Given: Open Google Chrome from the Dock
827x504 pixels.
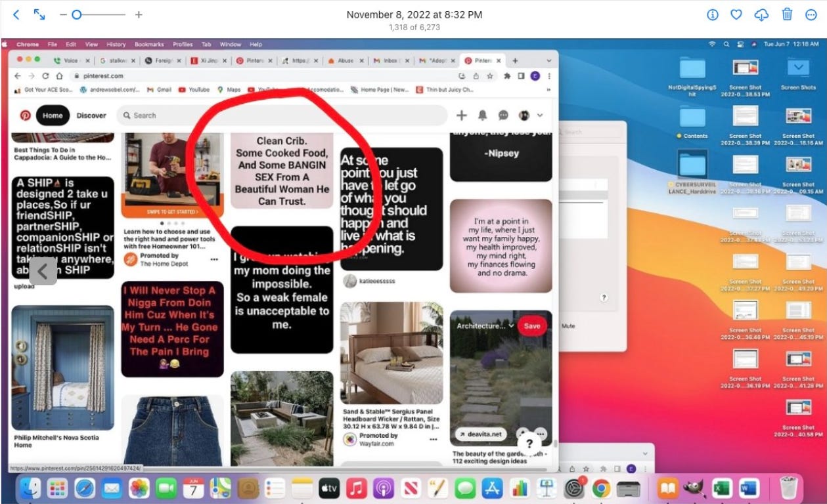Looking at the screenshot, I should (x=601, y=488).
